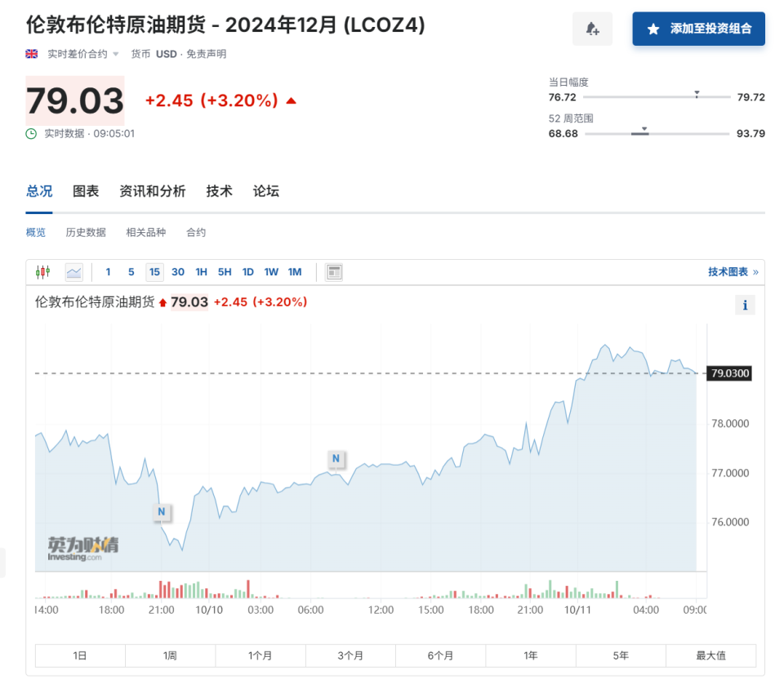Image resolution: width=784 pixels, height=688 pixels.
Task: Open the N news marker near 06:00
Action: (336, 459)
